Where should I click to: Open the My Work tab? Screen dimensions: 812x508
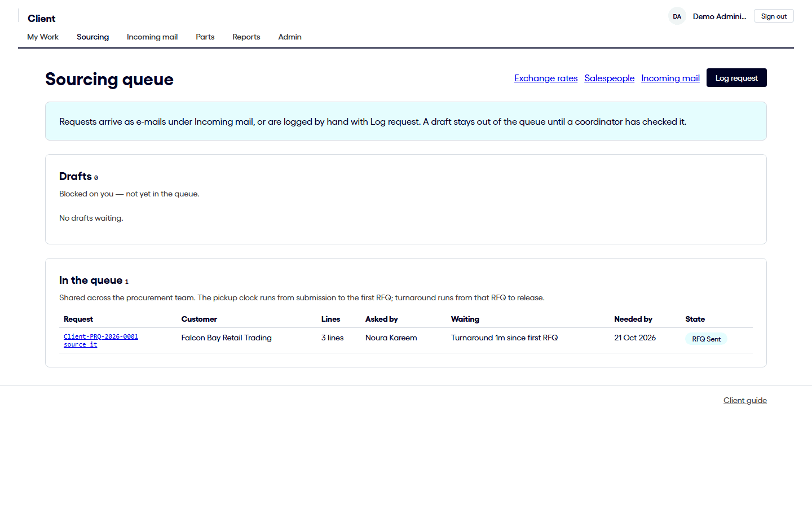point(43,37)
